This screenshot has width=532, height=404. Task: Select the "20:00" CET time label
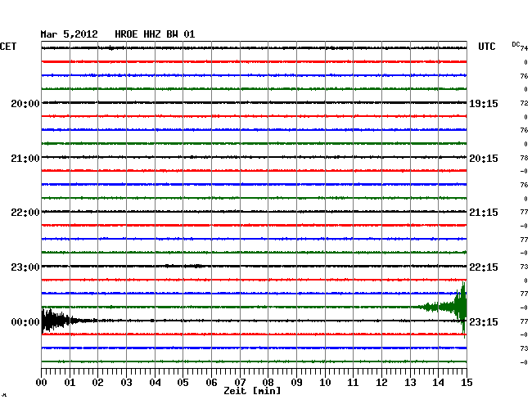point(25,103)
